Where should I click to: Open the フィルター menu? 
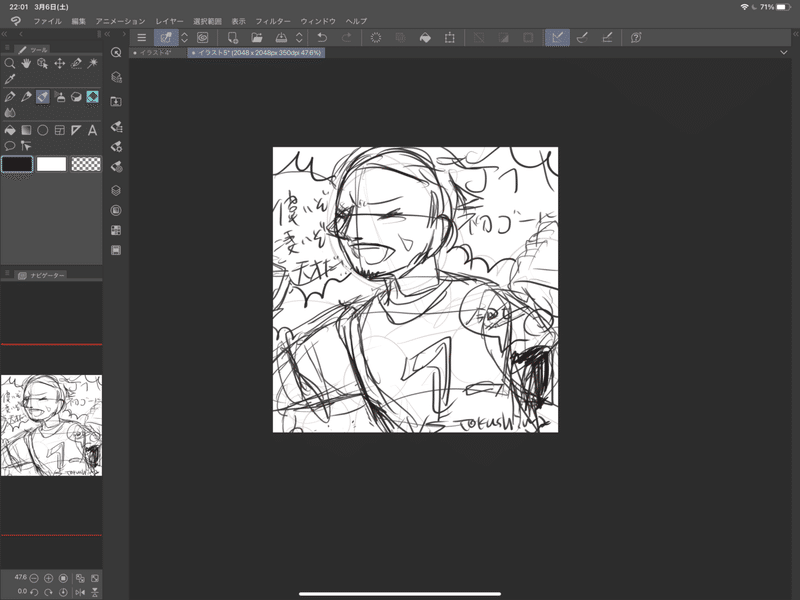click(273, 21)
